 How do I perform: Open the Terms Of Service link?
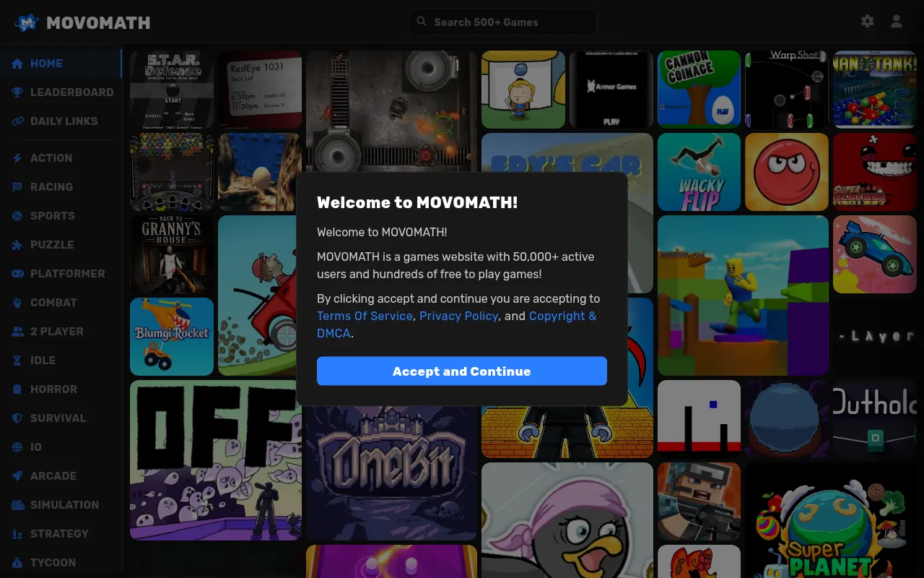(365, 316)
